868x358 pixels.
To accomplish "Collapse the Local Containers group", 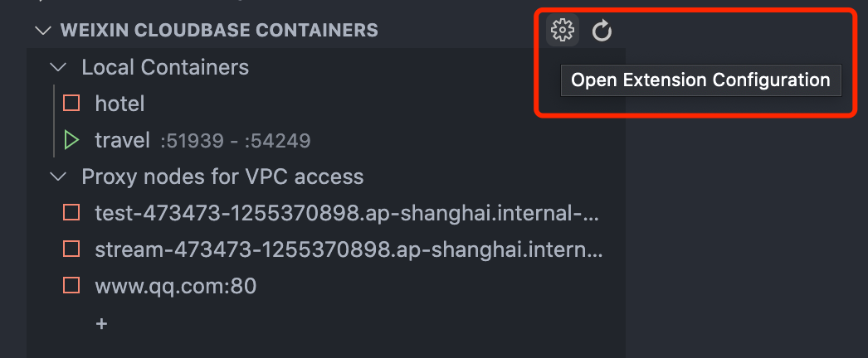I will [58, 67].
